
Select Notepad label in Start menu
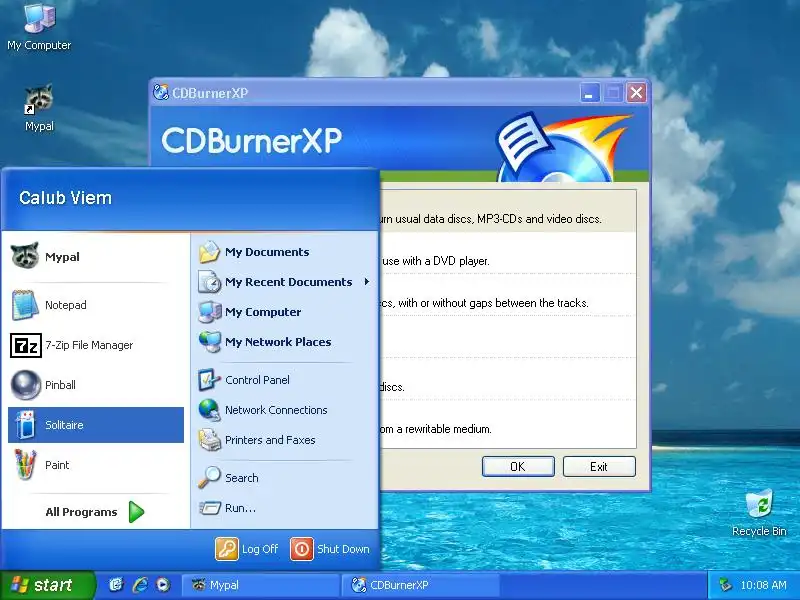[x=66, y=305]
